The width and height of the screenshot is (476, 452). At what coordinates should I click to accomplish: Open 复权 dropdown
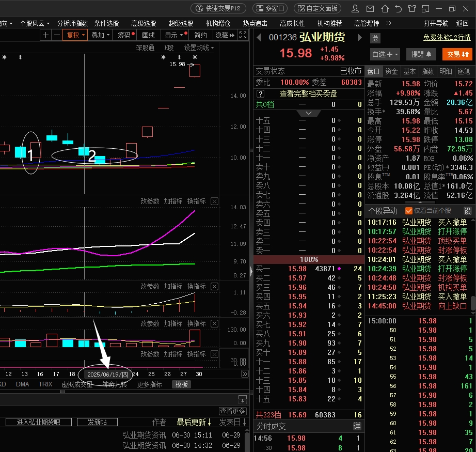[75, 35]
